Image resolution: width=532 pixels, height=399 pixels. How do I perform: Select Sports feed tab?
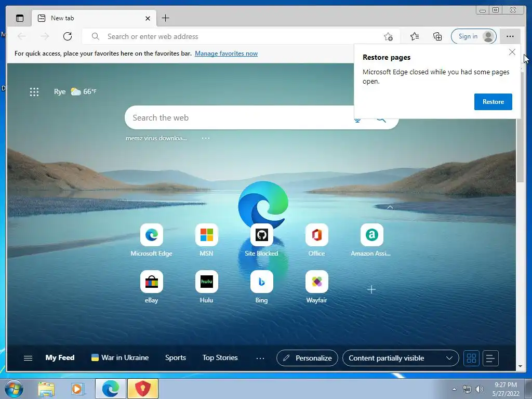point(176,357)
